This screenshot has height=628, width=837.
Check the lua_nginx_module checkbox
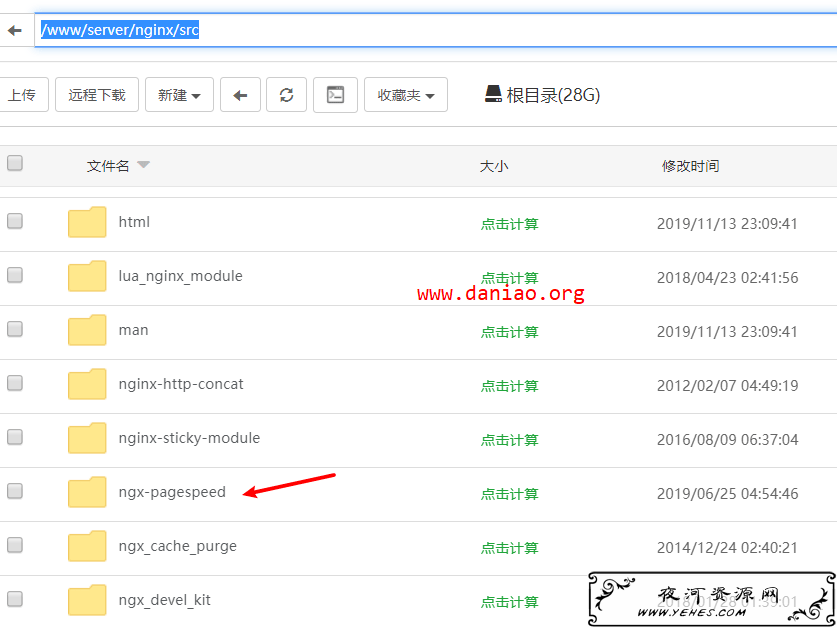point(15,275)
